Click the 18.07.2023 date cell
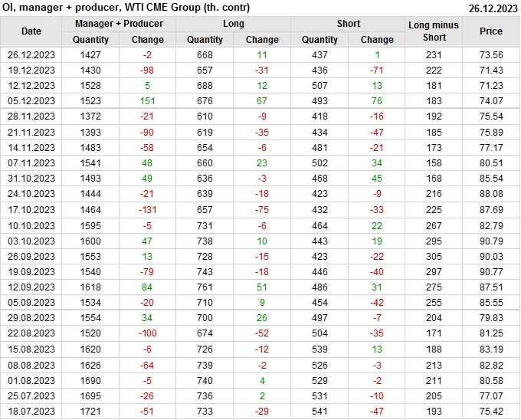 (31, 412)
